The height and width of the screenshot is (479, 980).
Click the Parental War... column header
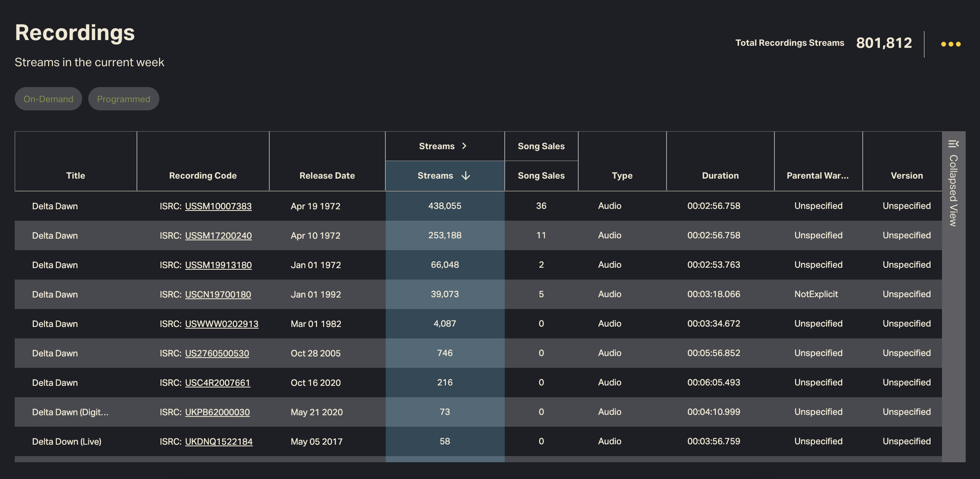[817, 175]
